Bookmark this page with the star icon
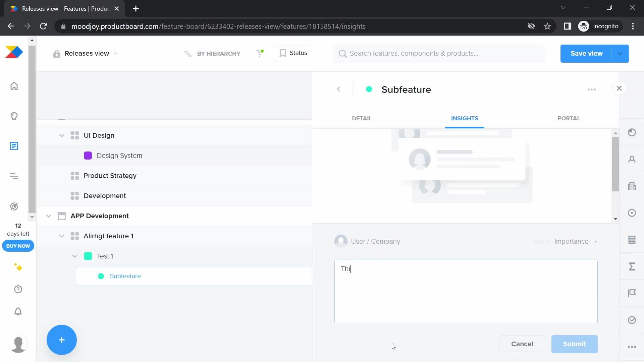The width and height of the screenshot is (644, 362). (547, 26)
